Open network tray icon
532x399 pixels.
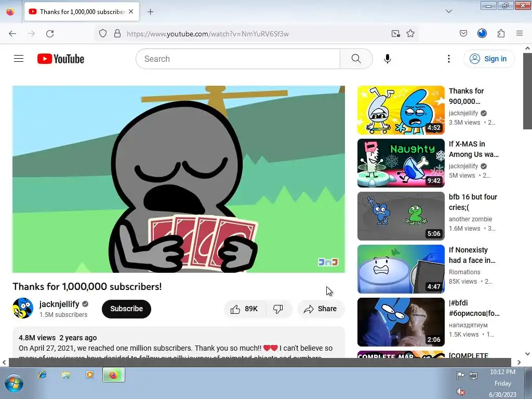tap(473, 375)
